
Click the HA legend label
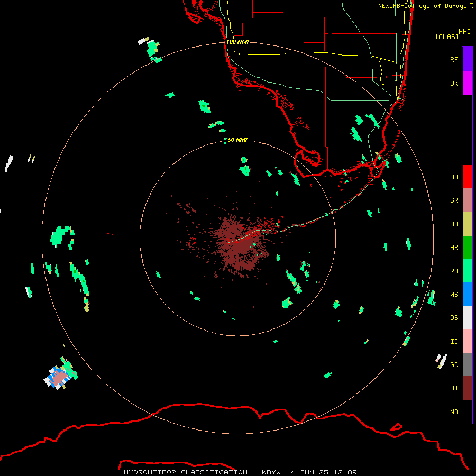(454, 177)
